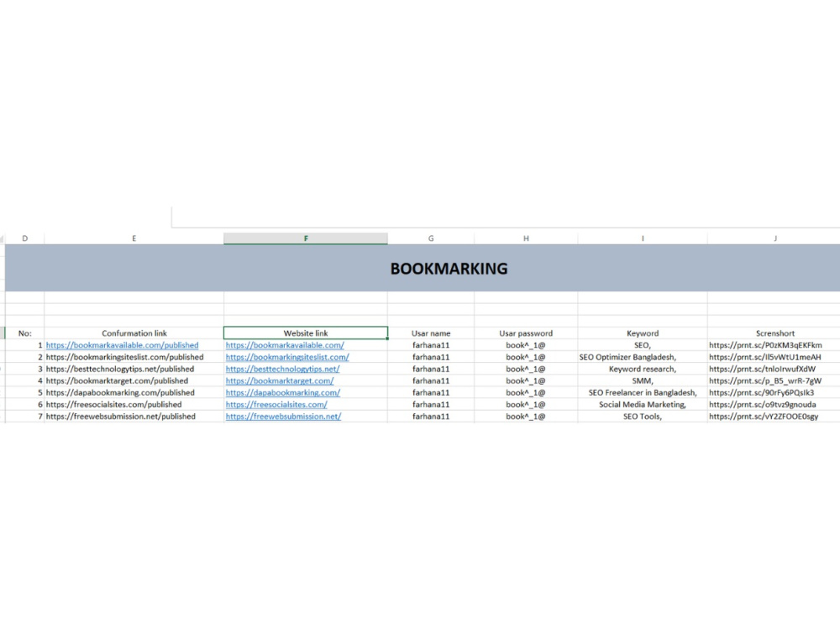
Task: Select book^_1@ password in row 5
Action: (526, 392)
